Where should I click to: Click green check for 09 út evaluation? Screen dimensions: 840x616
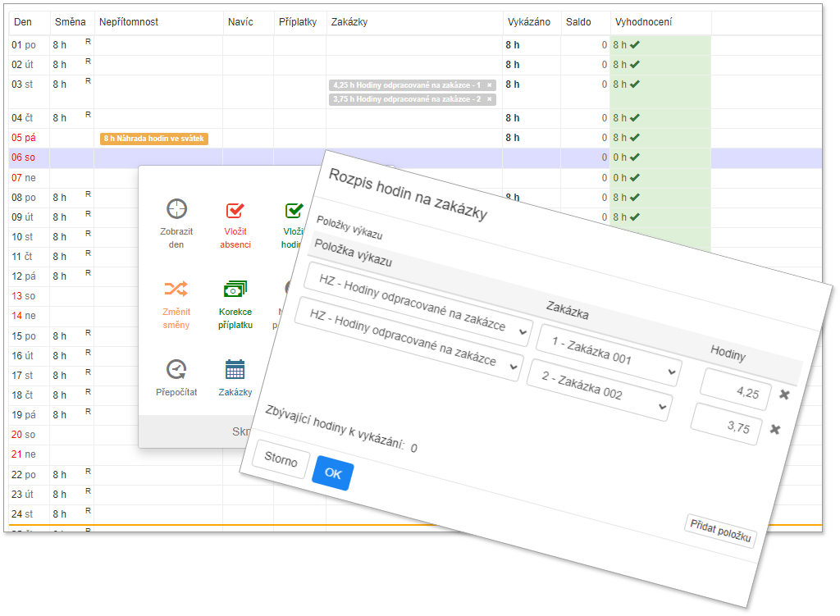tap(635, 217)
